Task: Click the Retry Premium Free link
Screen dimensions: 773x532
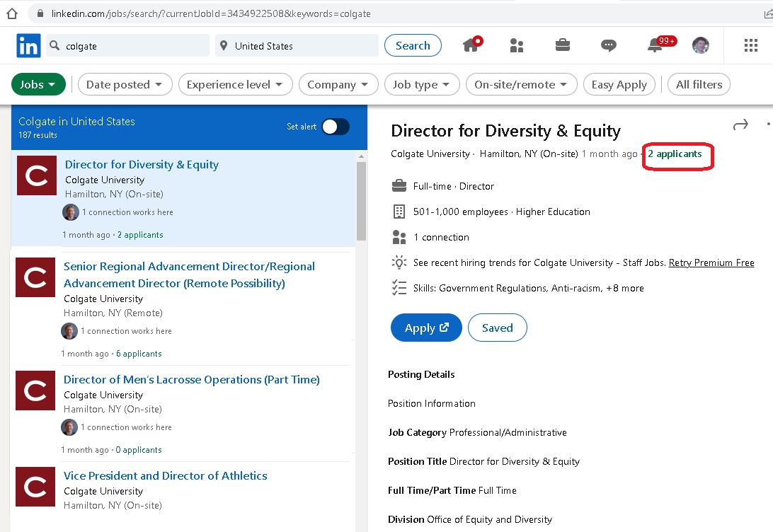Action: click(x=711, y=262)
